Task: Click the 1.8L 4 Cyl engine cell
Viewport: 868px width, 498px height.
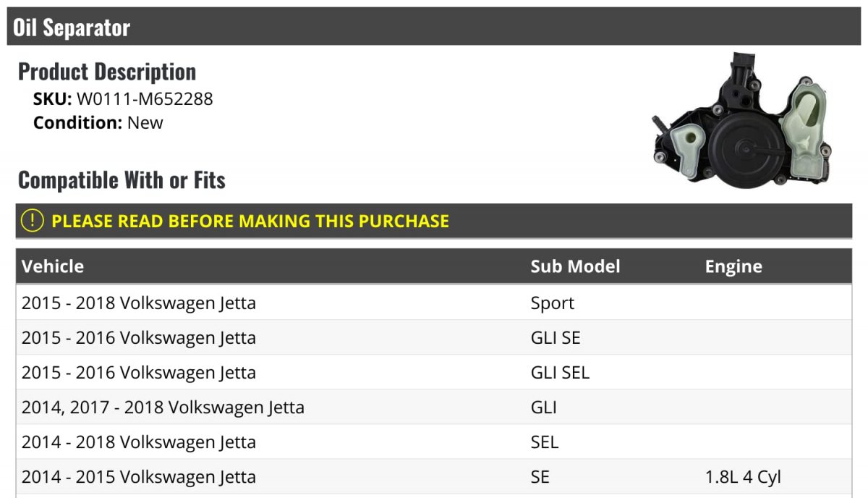Action: (743, 477)
